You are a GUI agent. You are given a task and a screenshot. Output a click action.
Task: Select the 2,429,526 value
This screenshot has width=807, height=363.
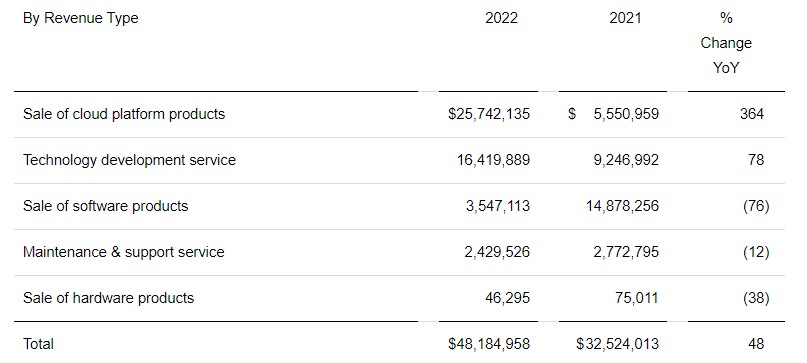click(x=497, y=252)
